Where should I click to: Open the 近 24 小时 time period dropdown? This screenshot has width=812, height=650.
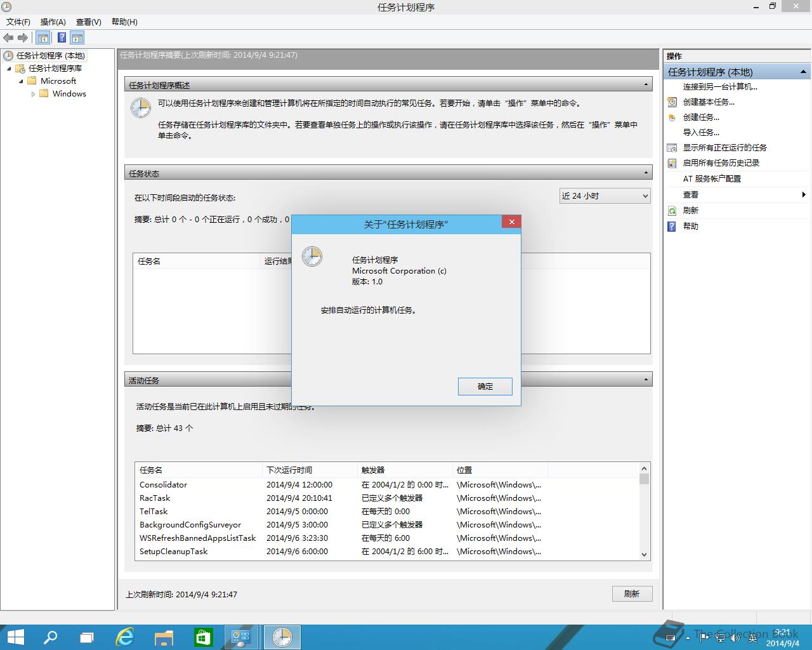pyautogui.click(x=605, y=196)
